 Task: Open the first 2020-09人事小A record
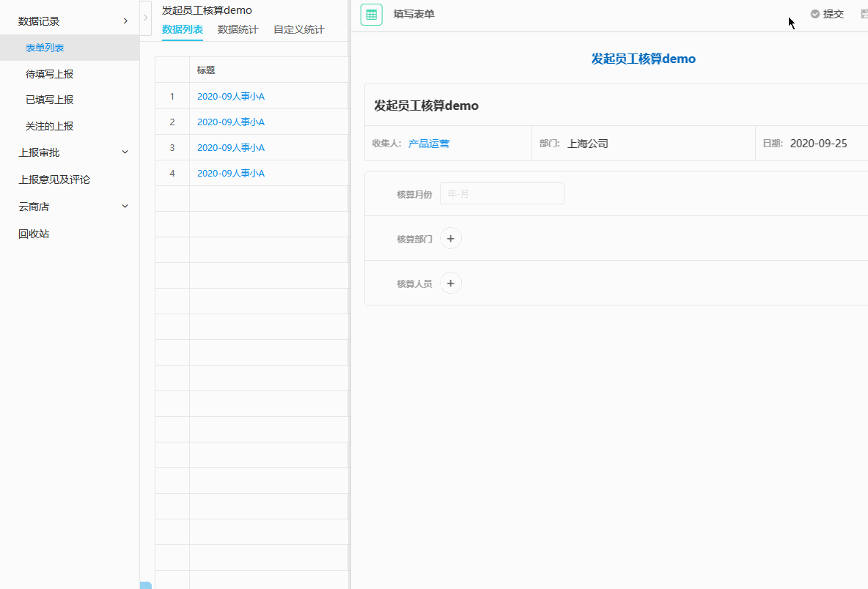[x=230, y=96]
